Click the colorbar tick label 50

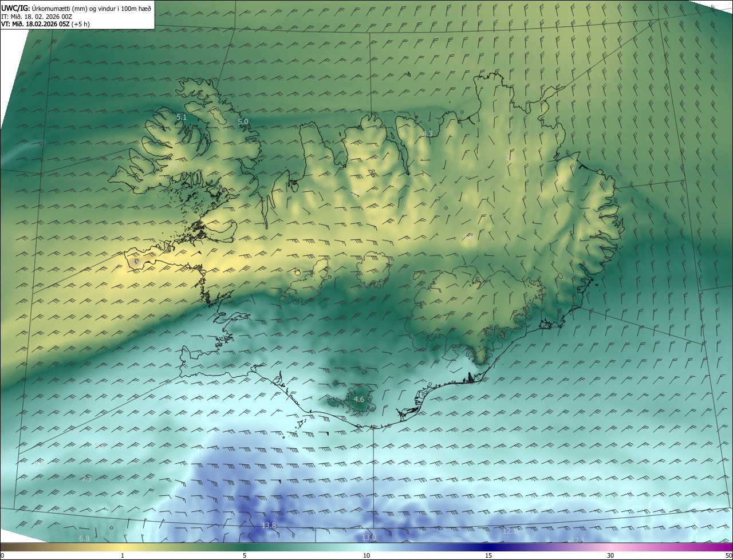click(728, 555)
